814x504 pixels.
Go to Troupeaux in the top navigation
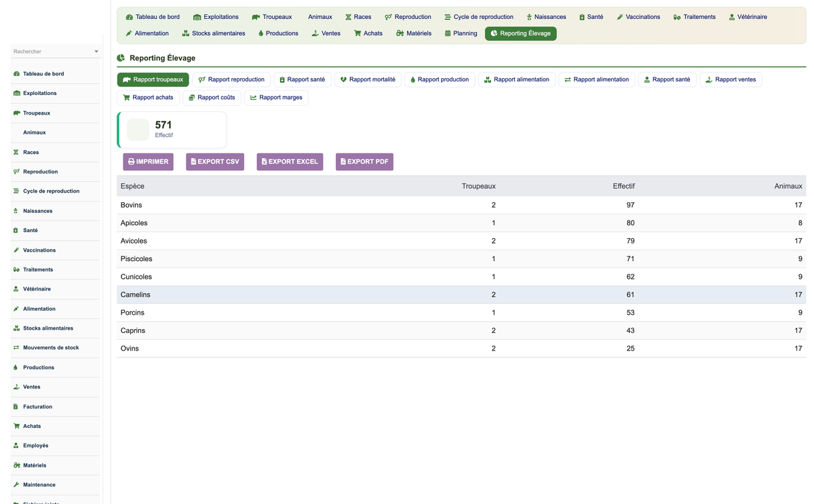point(272,17)
